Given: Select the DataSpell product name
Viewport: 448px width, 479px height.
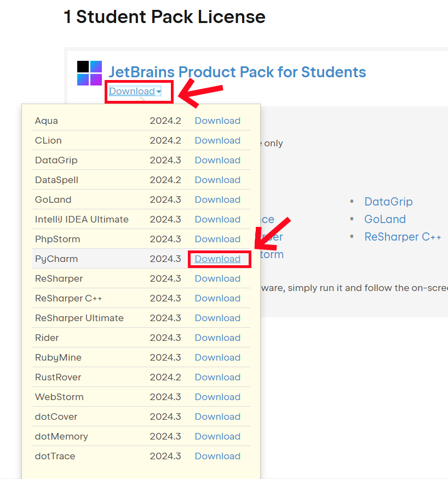Looking at the screenshot, I should (56, 180).
